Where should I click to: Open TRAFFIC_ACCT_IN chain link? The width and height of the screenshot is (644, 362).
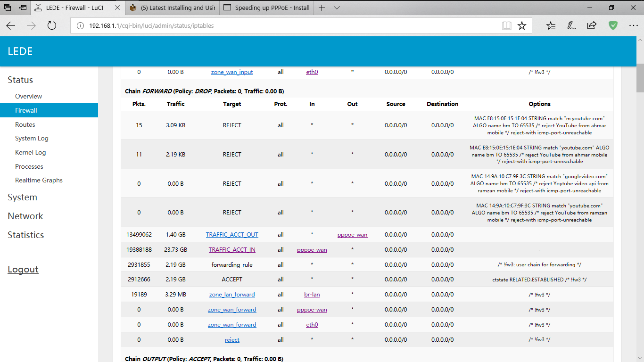tap(232, 249)
